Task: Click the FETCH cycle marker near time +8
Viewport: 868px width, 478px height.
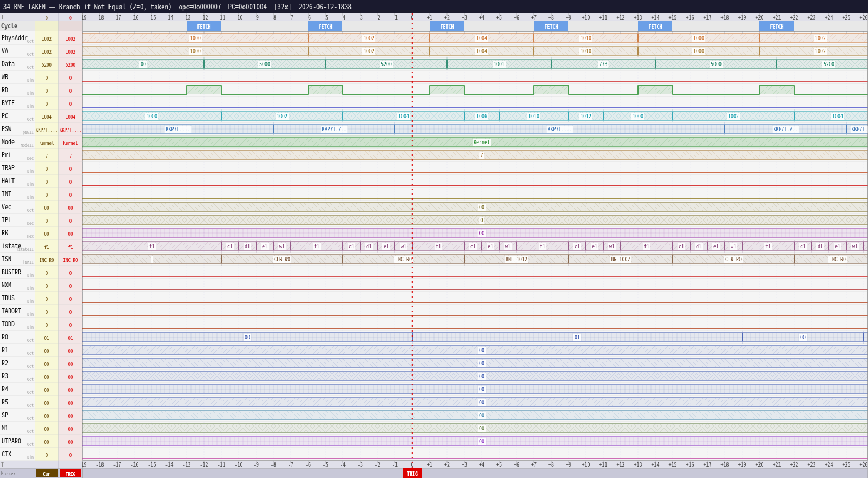Action: point(551,27)
